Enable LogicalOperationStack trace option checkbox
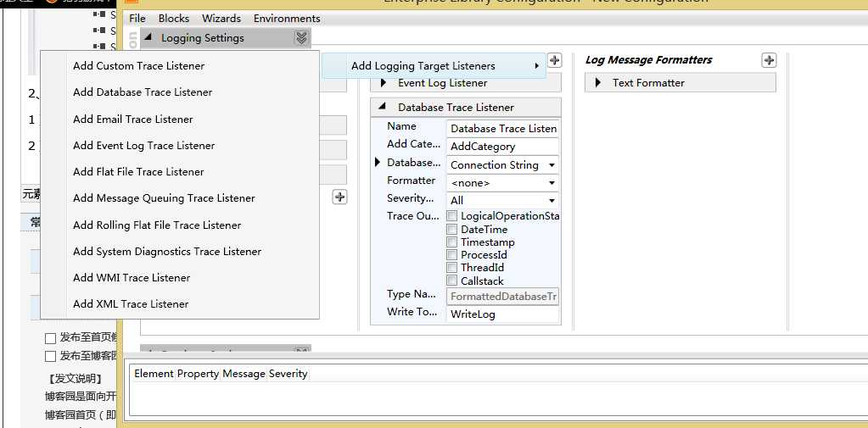Image resolution: width=868 pixels, height=428 pixels. point(452,215)
